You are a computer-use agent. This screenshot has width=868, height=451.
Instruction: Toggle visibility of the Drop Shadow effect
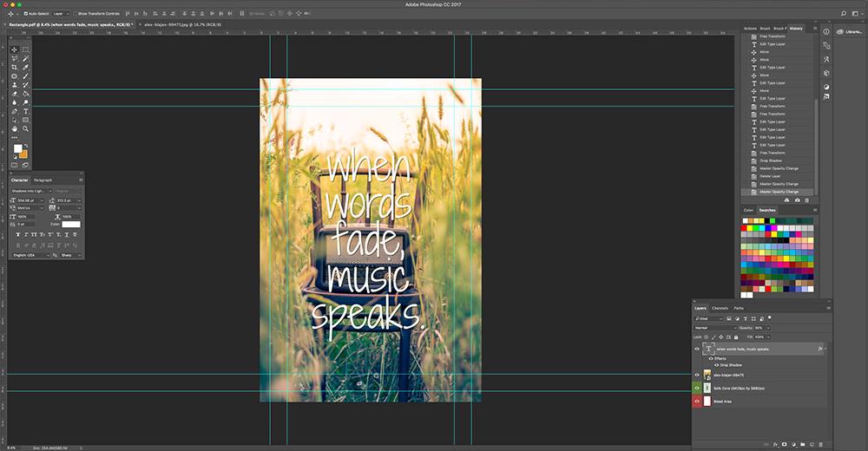pyautogui.click(x=715, y=365)
